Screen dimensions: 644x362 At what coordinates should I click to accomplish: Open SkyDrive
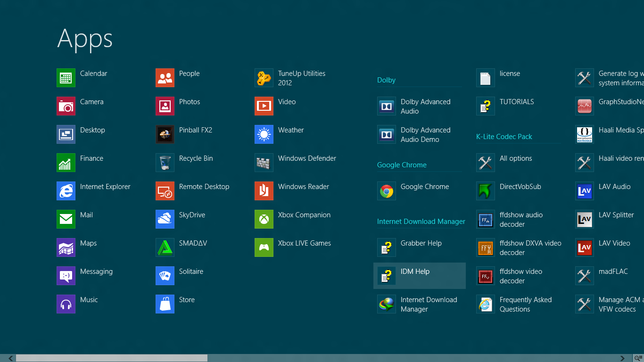tap(191, 214)
